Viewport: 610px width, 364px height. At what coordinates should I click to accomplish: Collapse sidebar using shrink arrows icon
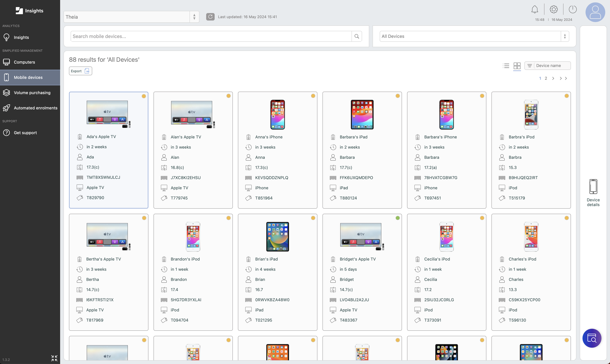(54, 358)
